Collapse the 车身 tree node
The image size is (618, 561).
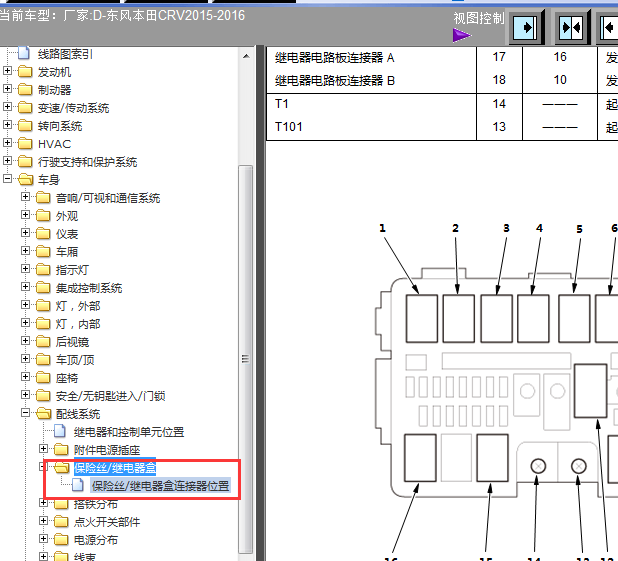(7, 179)
